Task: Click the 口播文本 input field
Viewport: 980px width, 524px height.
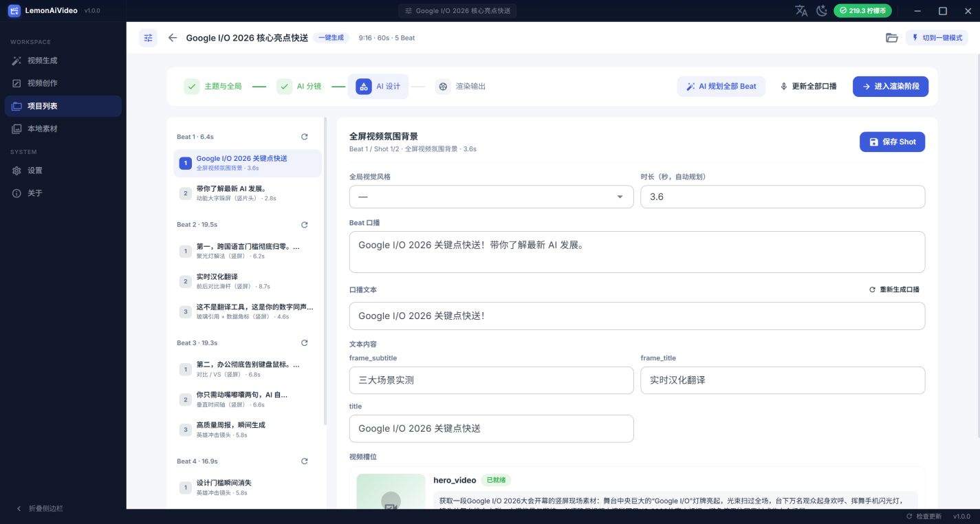Action: (x=637, y=316)
